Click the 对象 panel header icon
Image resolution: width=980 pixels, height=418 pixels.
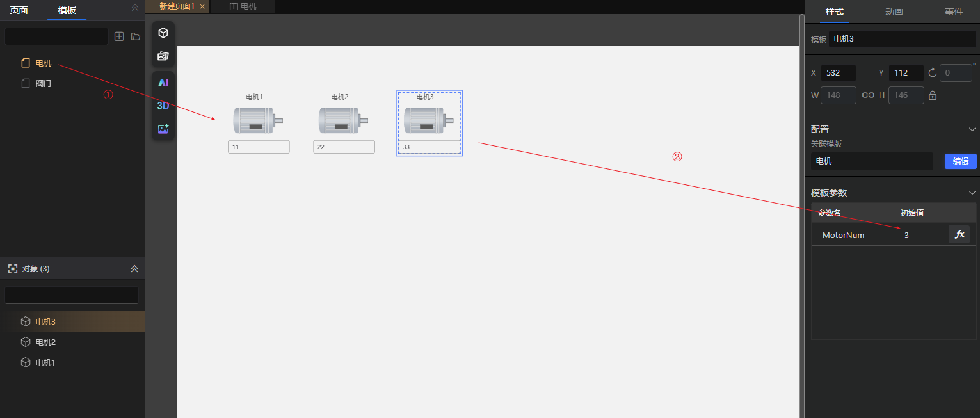[12, 269]
